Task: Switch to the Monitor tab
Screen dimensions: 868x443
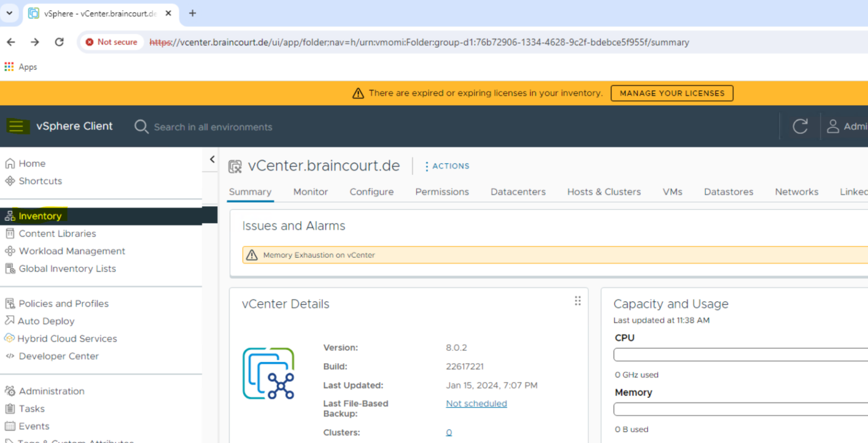Action: pyautogui.click(x=310, y=192)
